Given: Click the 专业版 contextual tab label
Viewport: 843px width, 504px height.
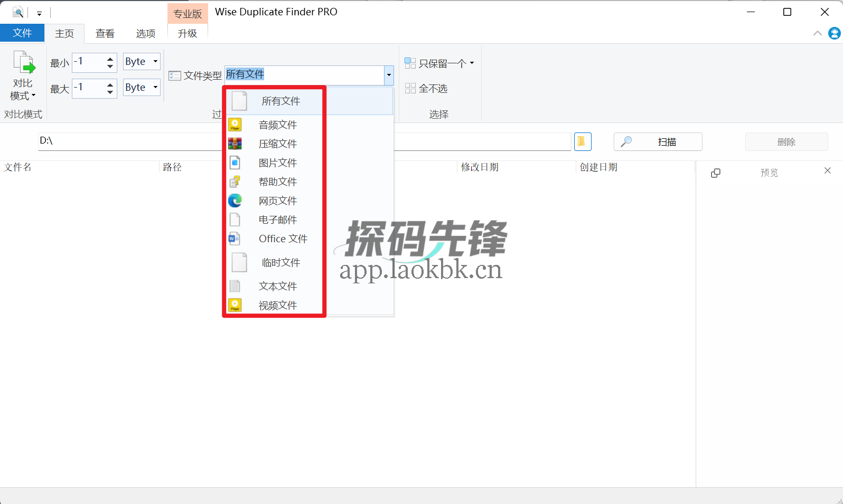Looking at the screenshot, I should 188,14.
